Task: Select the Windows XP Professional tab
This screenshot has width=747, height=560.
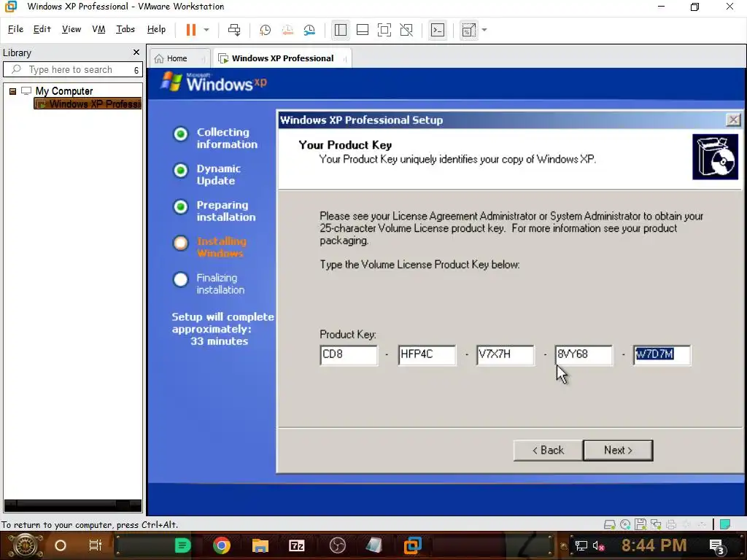Action: tap(282, 58)
